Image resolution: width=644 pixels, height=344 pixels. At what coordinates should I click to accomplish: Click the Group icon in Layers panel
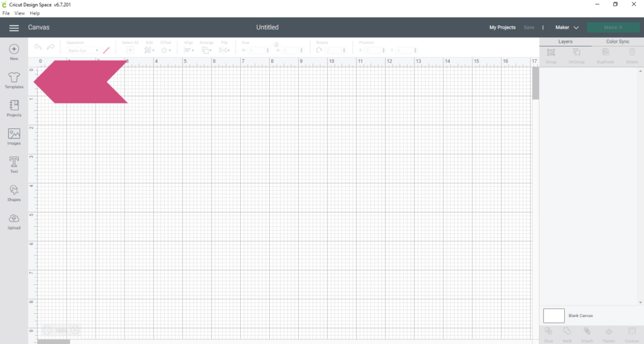pos(551,52)
